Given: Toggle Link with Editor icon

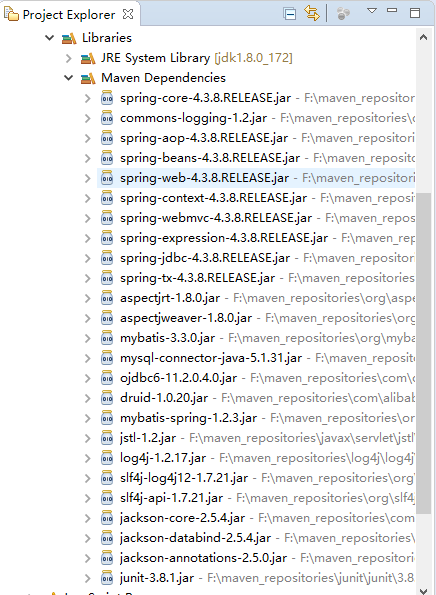Looking at the screenshot, I should (x=312, y=14).
